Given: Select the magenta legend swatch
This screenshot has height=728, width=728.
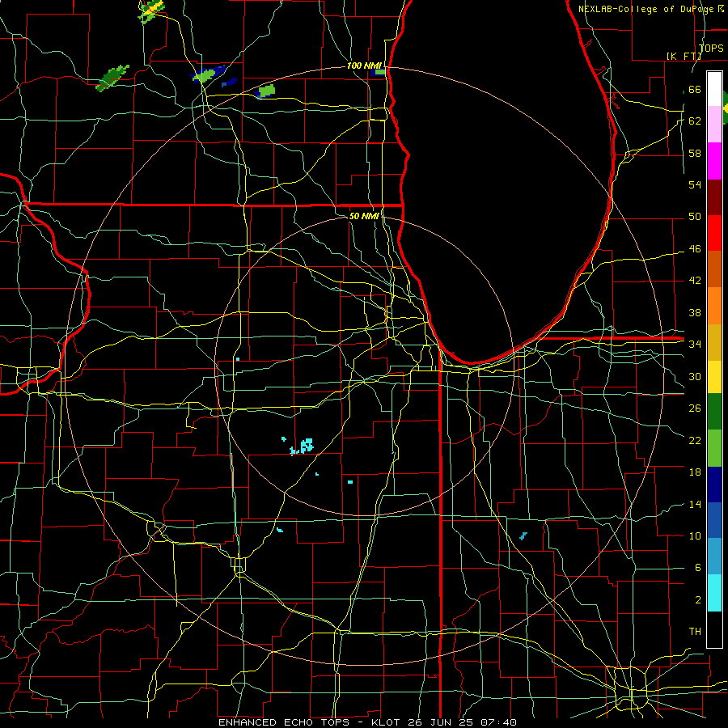Looking at the screenshot, I should [x=714, y=161].
